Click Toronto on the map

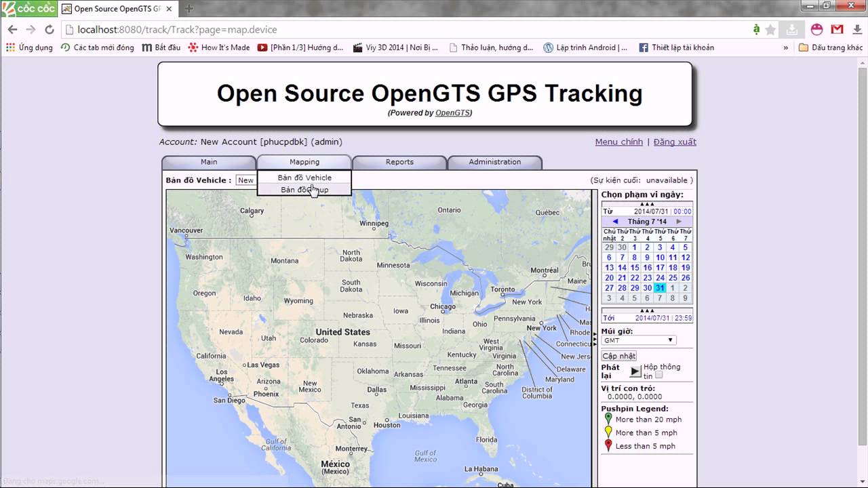tap(502, 289)
